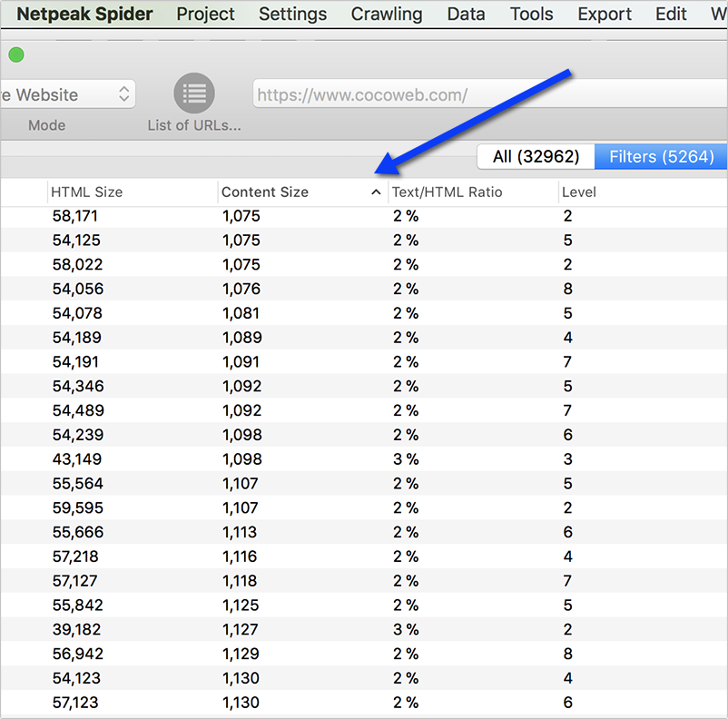Click the Content Size sort arrow
The height and width of the screenshot is (719, 728).
point(376,192)
